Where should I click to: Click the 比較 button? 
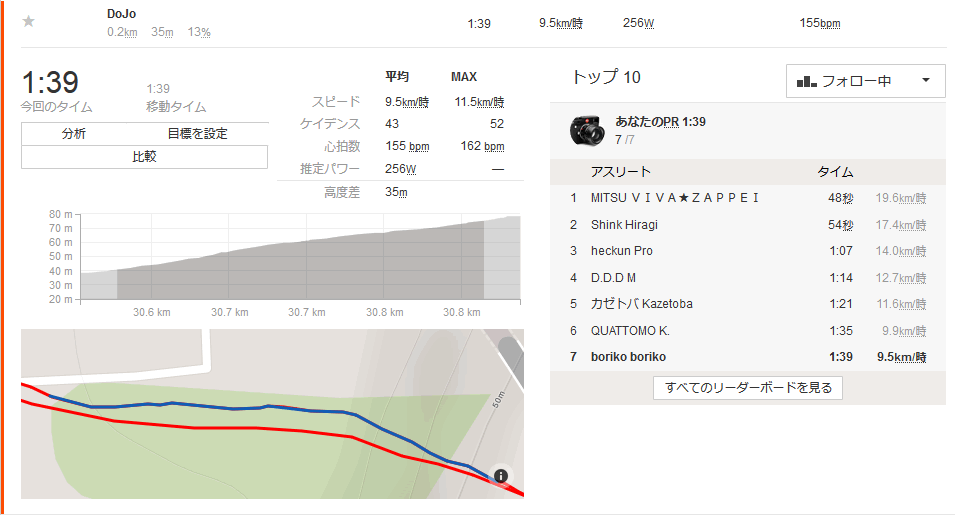(x=144, y=156)
